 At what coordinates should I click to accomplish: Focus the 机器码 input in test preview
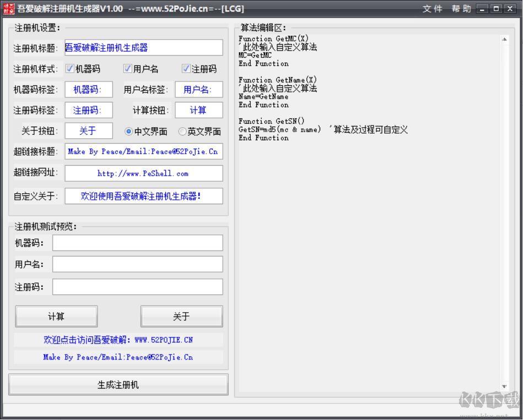[x=137, y=243]
